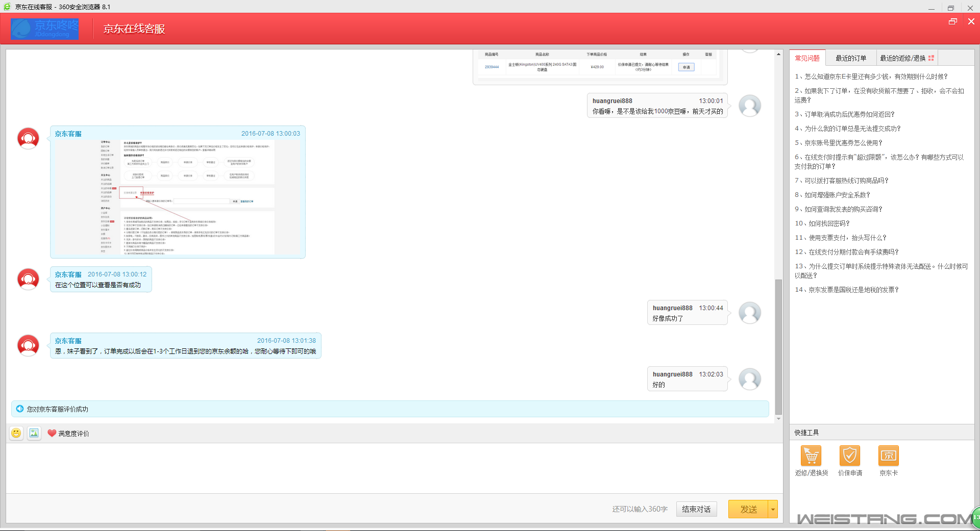Switch to 常见问题 tab
The width and height of the screenshot is (980, 531).
click(x=807, y=58)
